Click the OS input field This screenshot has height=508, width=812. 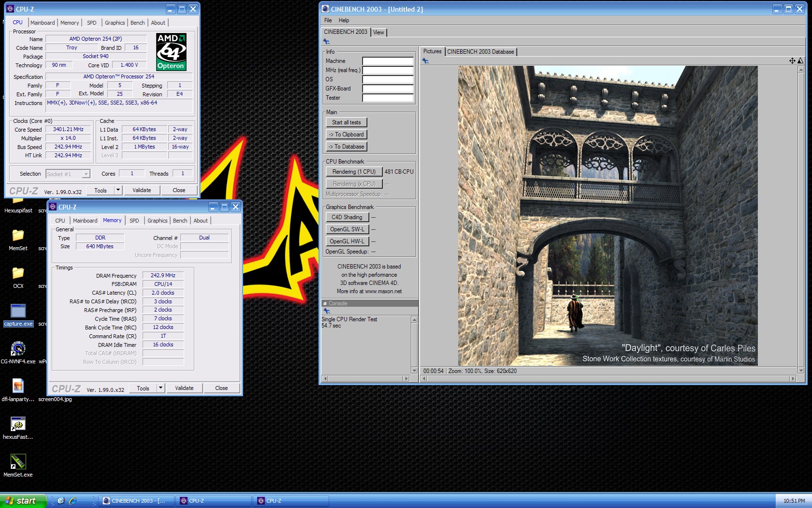coord(388,79)
